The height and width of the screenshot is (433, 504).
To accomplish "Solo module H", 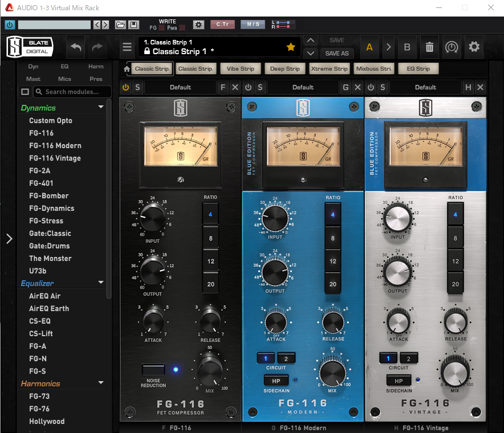I will tap(383, 87).
